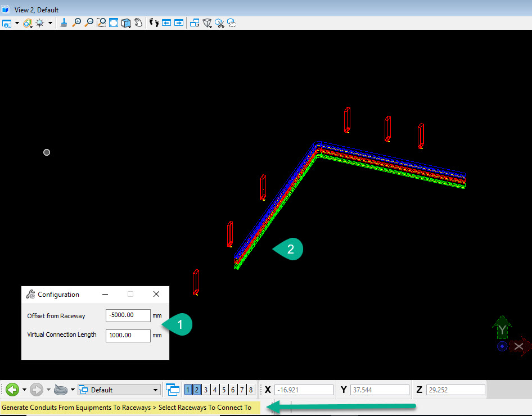Toggle View 1 on
532x416 pixels.
tap(187, 389)
